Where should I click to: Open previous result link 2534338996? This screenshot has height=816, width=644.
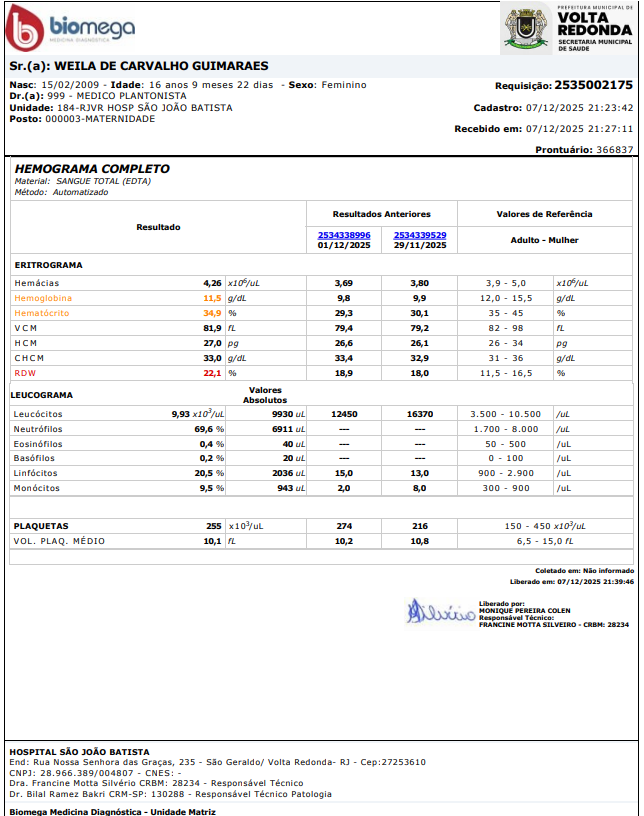click(344, 235)
